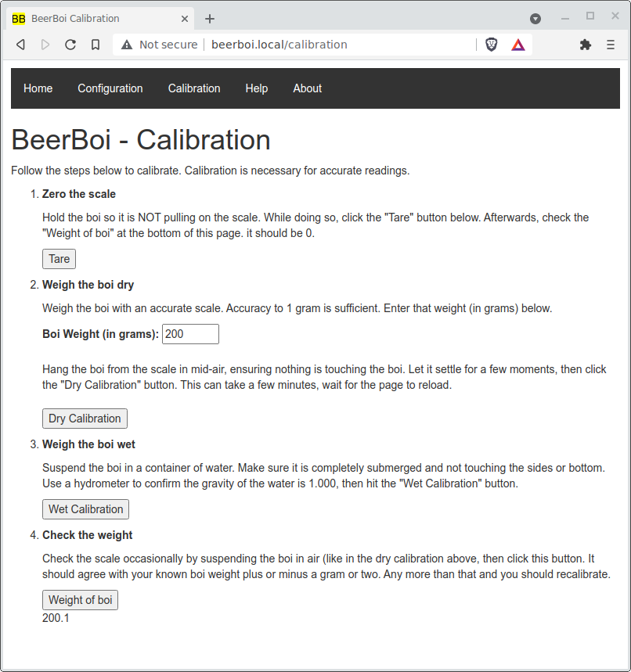The width and height of the screenshot is (631, 672).
Task: Click the browser back arrow icon
Action: click(x=21, y=45)
